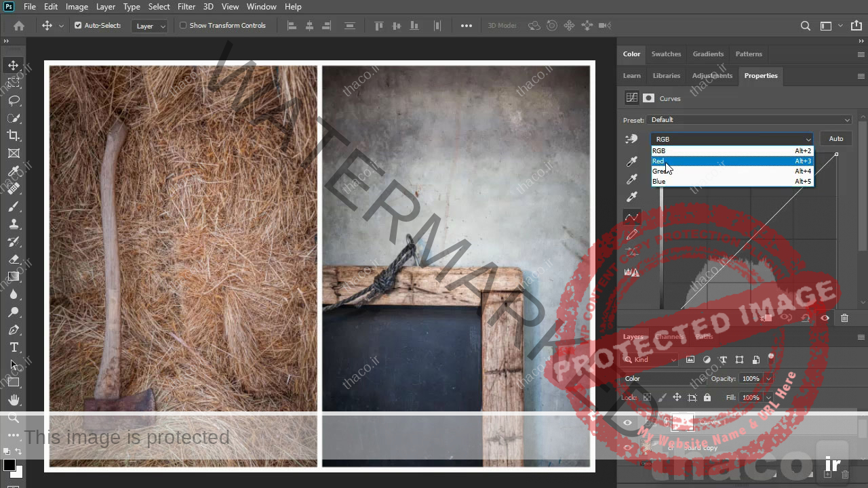Delete the Curves adjustment with trash icon

click(844, 318)
